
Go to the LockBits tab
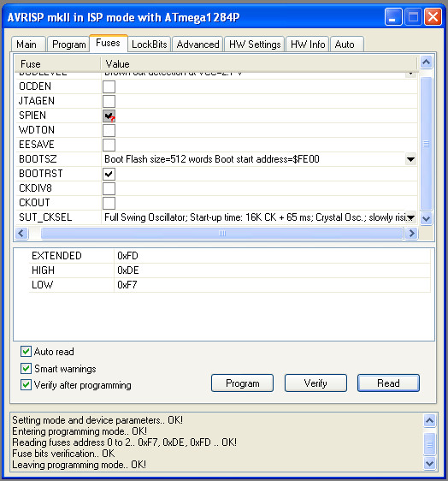[x=150, y=45]
